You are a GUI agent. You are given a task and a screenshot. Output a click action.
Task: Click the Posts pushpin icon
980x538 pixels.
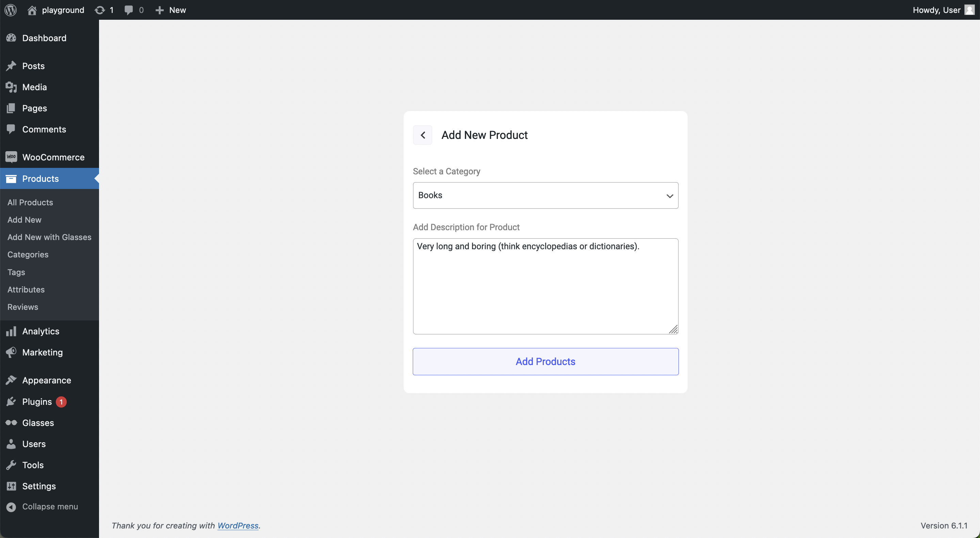coord(11,66)
